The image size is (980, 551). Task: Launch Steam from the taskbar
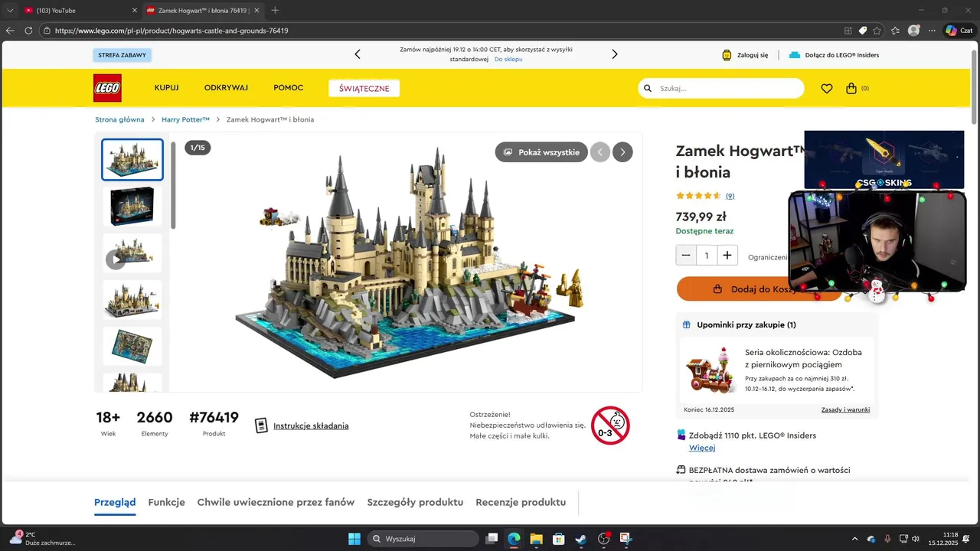coord(581,539)
